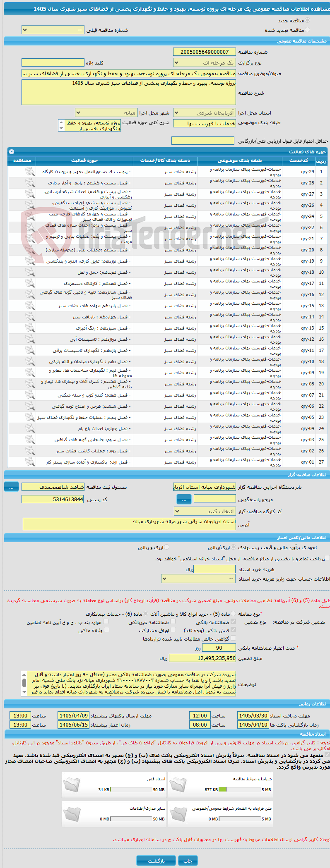Open شماره مناقصه قبلی dropdown
The image size is (330, 868).
53,30
